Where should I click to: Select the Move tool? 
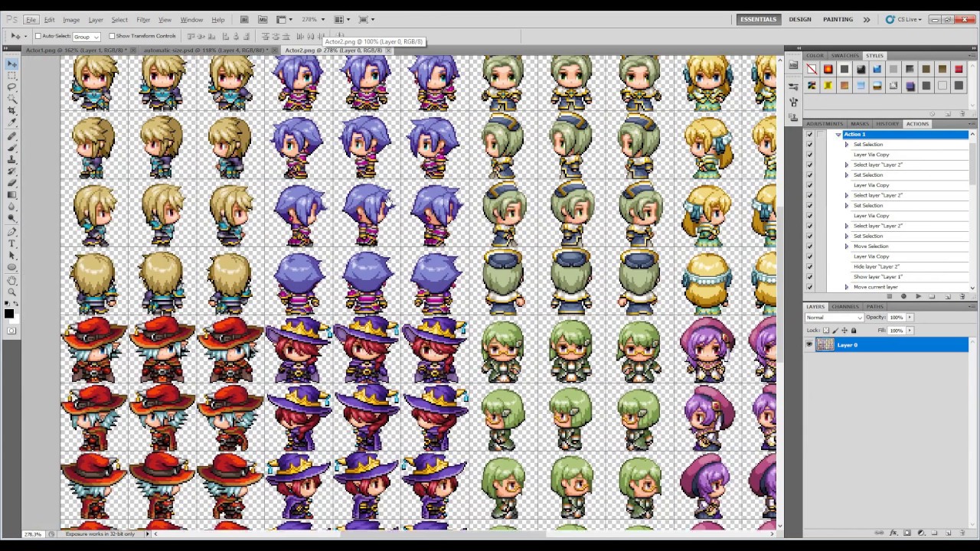12,64
